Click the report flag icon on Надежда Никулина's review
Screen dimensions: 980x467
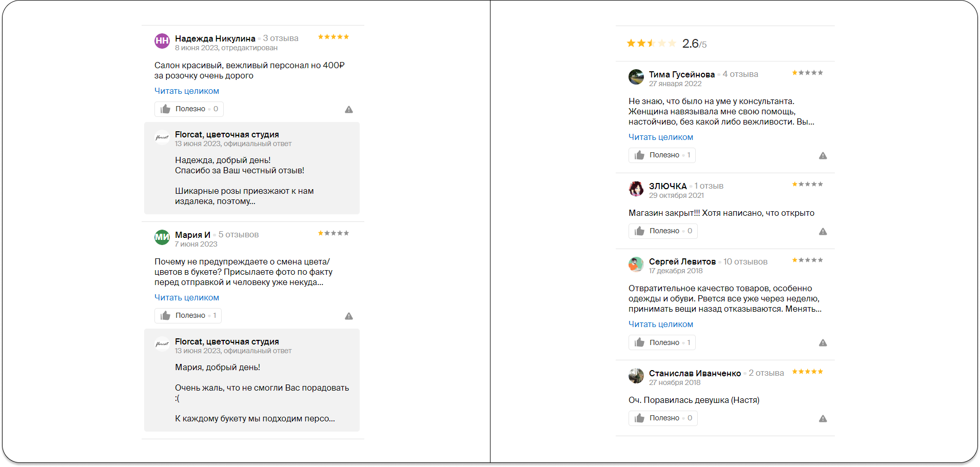(x=349, y=109)
